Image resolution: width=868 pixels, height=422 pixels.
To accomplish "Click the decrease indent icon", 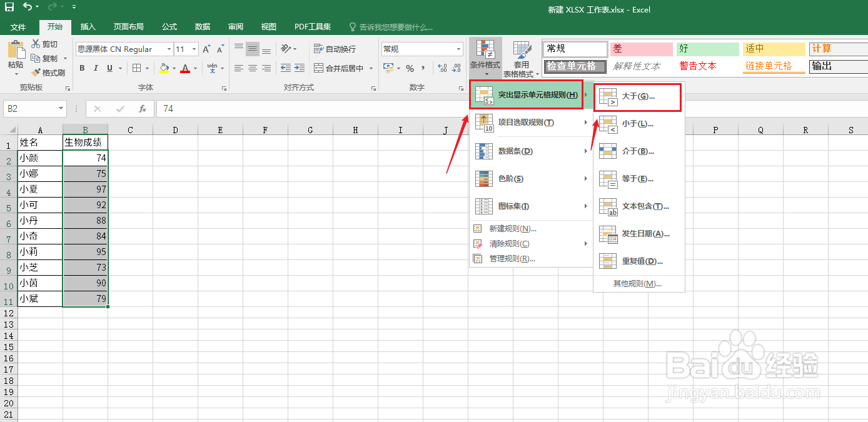I will click(x=286, y=68).
